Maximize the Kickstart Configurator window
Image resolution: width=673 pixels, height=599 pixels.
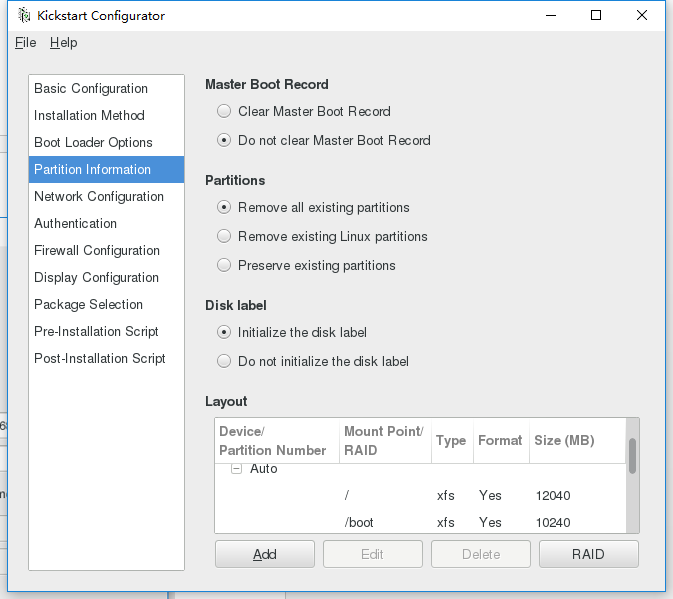point(596,15)
